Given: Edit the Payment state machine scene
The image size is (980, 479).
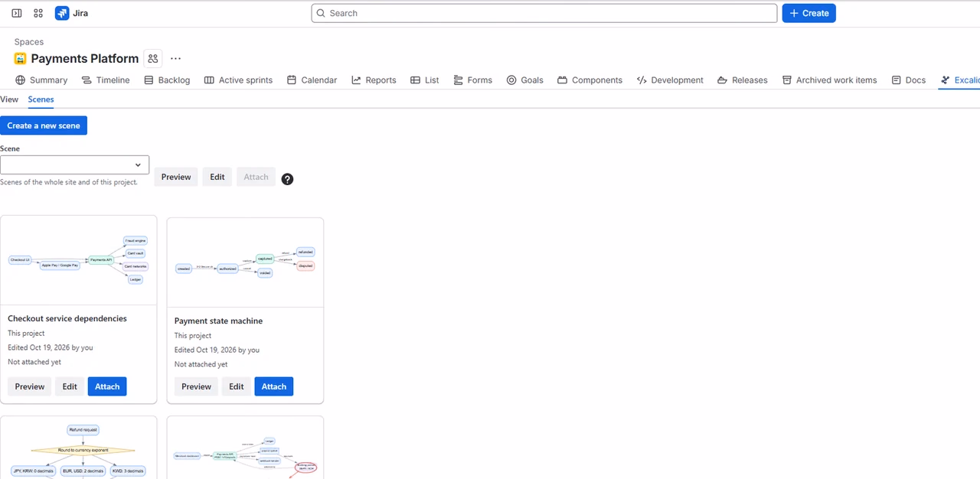Looking at the screenshot, I should [237, 386].
